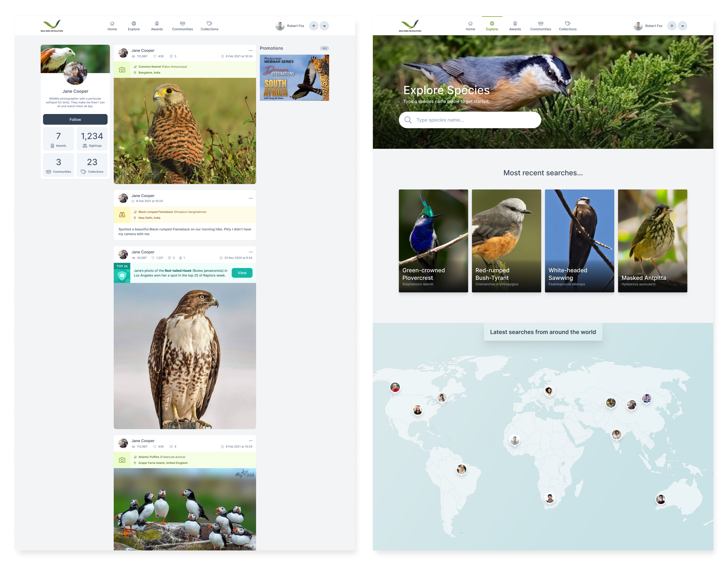Image resolution: width=728 pixels, height=567 pixels.
Task: Click the comment icon on the Red-tailed Hawk post
Action: [170, 258]
